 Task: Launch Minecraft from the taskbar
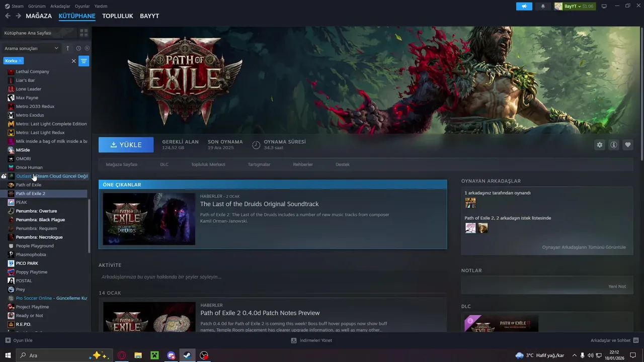(x=154, y=355)
